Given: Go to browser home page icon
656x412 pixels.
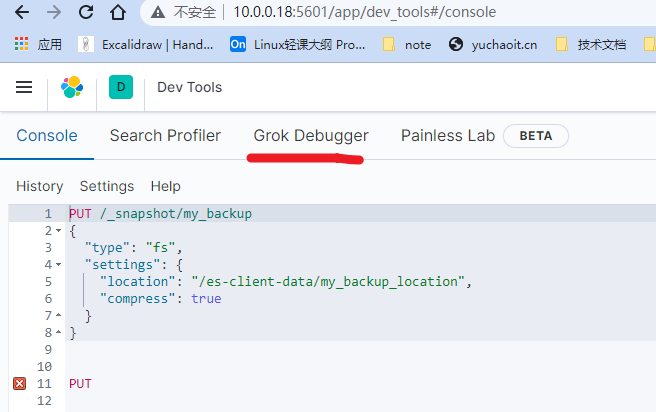Looking at the screenshot, I should coord(118,13).
